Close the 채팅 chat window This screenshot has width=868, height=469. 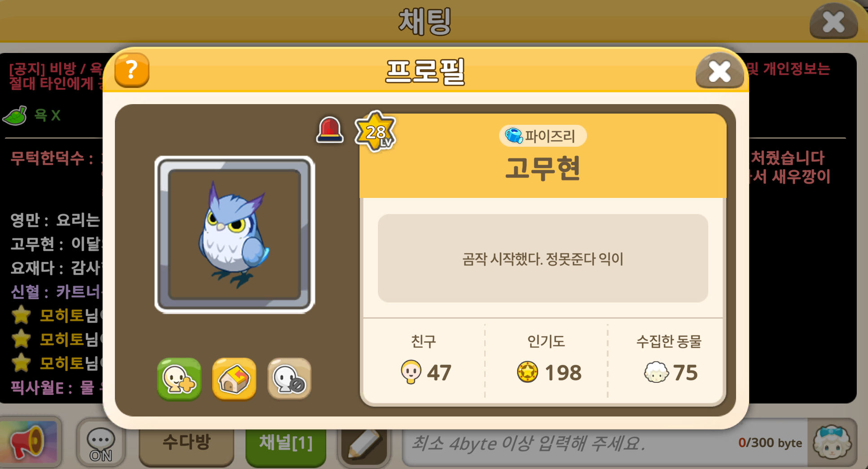point(833,22)
